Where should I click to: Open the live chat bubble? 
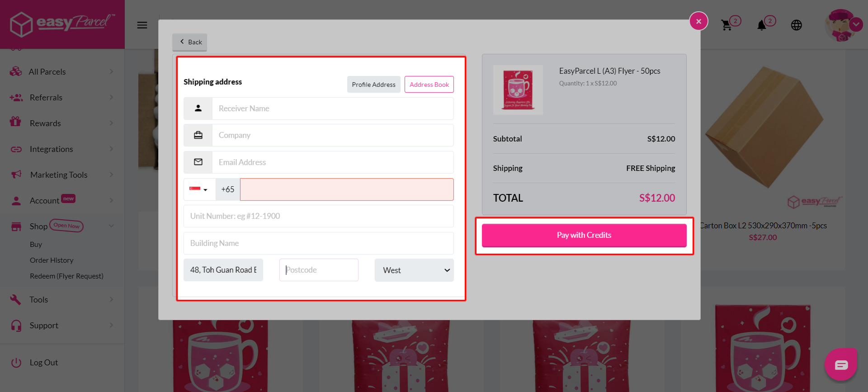pyautogui.click(x=840, y=364)
